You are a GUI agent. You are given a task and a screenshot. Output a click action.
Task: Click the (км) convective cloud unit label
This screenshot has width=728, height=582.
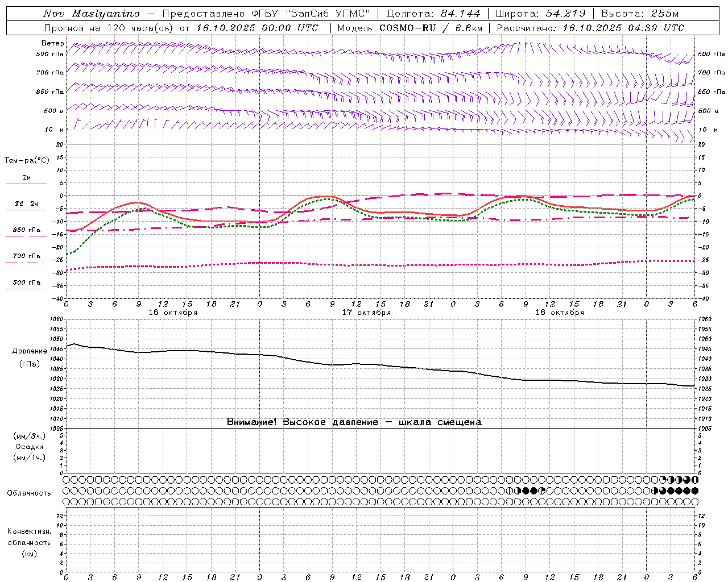tap(29, 554)
